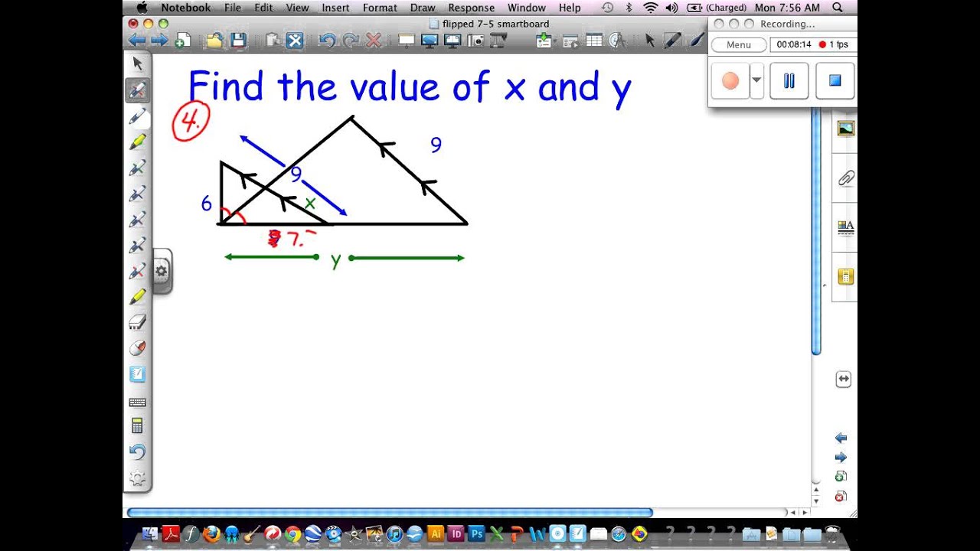Image resolution: width=980 pixels, height=551 pixels.
Task: Click the Menu button in recorder window
Action: [x=739, y=44]
